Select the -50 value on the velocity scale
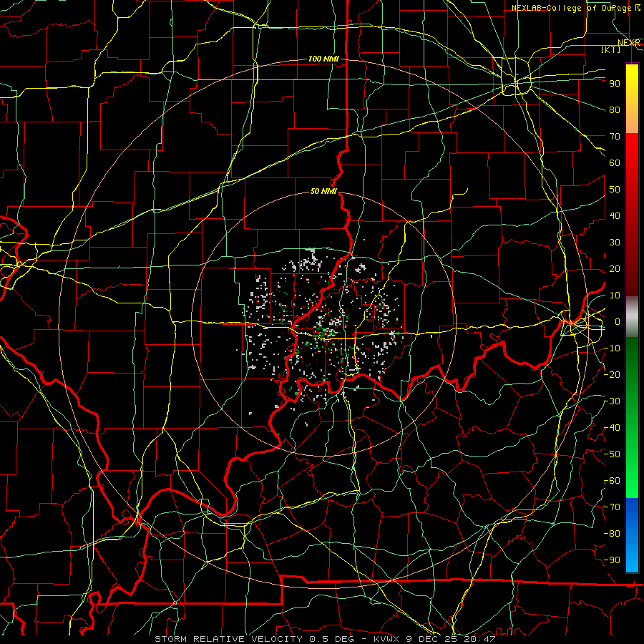 pos(612,454)
